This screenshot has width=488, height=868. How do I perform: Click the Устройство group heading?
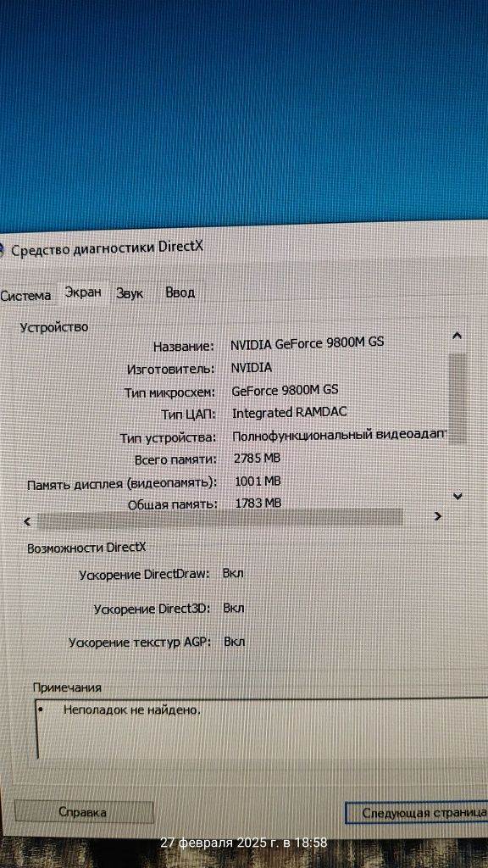pos(53,327)
